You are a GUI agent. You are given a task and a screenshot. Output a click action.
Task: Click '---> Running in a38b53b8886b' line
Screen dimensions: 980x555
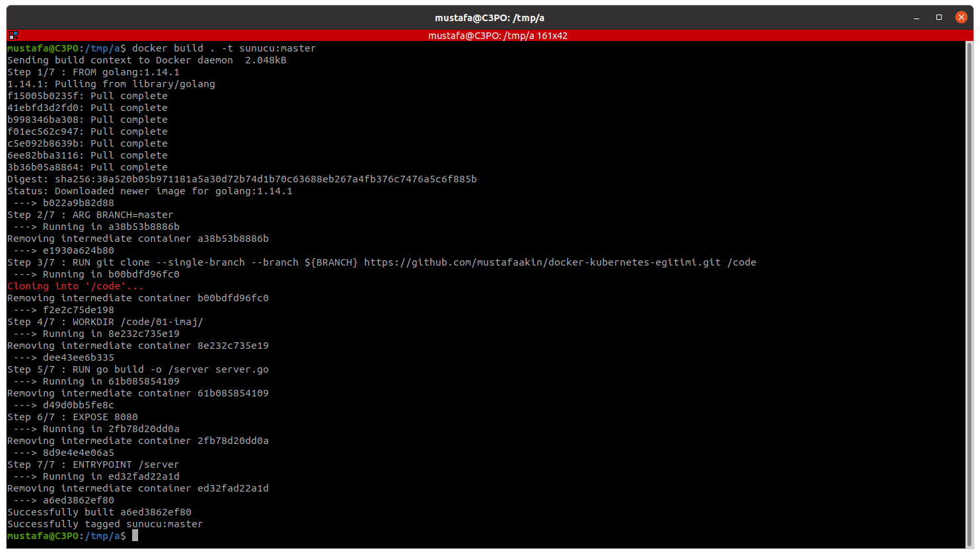96,227
